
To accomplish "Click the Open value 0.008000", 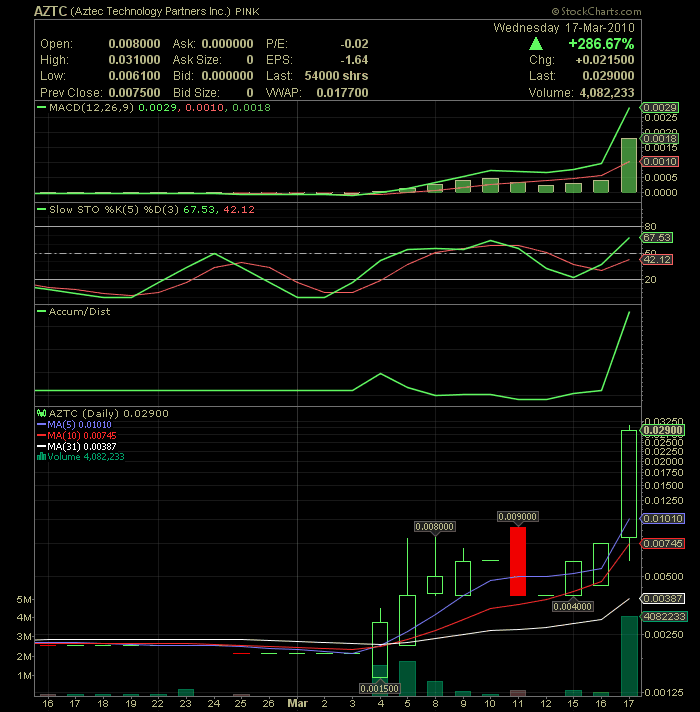I will click(134, 44).
